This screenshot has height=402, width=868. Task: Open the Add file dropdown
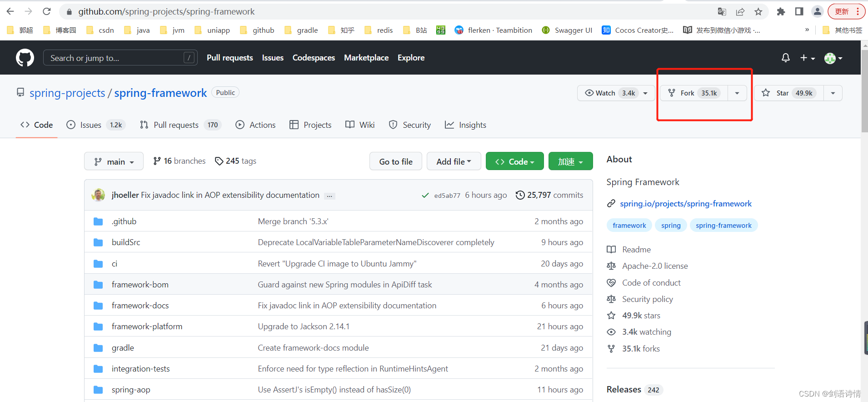(454, 161)
